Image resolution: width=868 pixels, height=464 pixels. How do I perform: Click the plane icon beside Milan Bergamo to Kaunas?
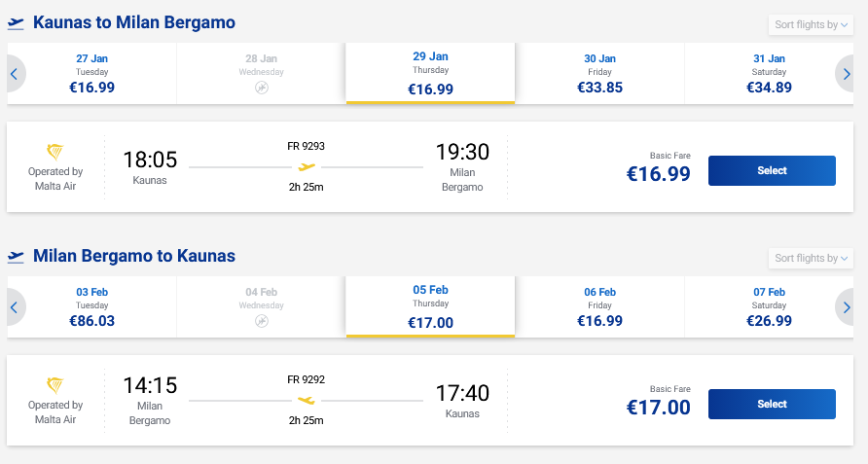point(16,257)
